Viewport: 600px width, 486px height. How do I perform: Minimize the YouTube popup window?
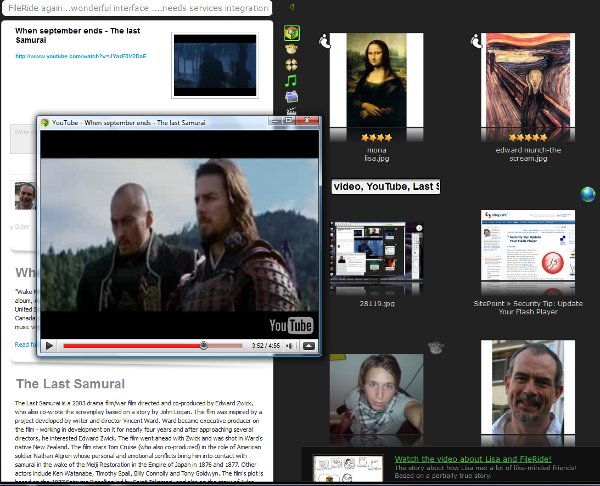click(275, 121)
